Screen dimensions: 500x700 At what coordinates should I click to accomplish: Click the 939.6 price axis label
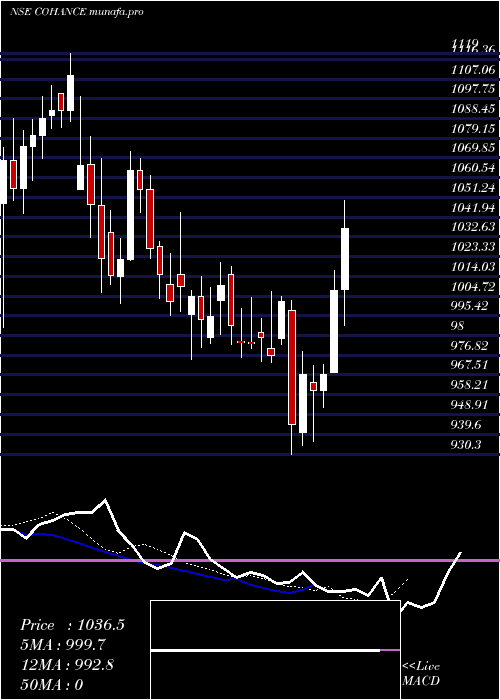(467, 424)
